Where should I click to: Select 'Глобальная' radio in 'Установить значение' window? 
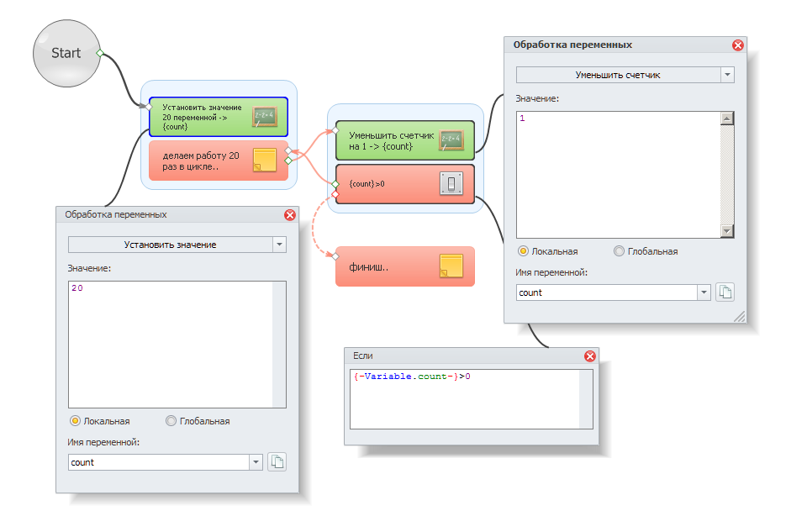tap(171, 421)
